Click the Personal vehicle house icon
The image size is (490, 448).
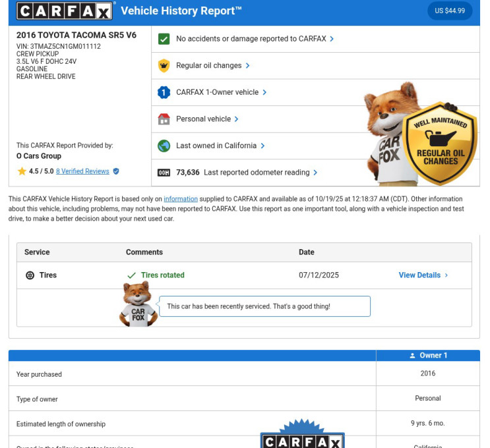pyautogui.click(x=164, y=119)
